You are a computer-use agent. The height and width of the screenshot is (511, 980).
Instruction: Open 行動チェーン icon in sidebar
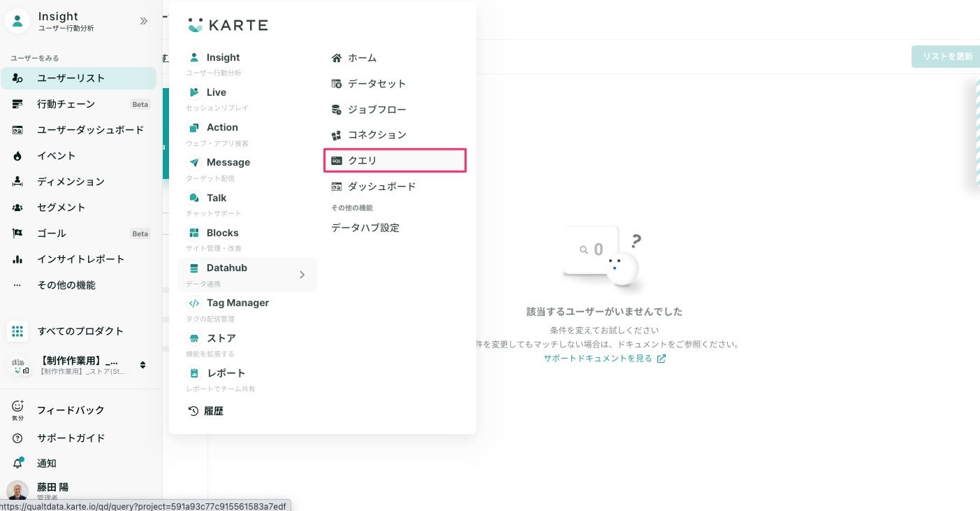(x=18, y=104)
